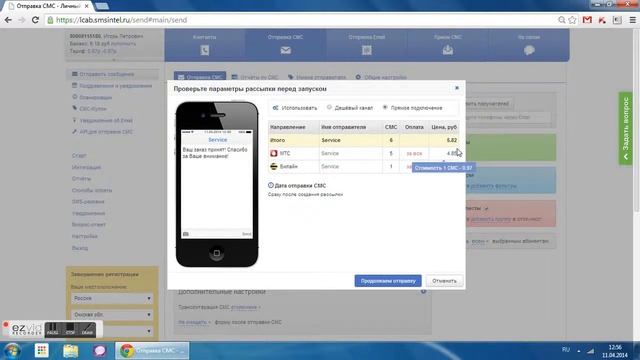Screen dimensions: 640x360
Task: Click the Билайн row SMS count 1
Action: 391,166
